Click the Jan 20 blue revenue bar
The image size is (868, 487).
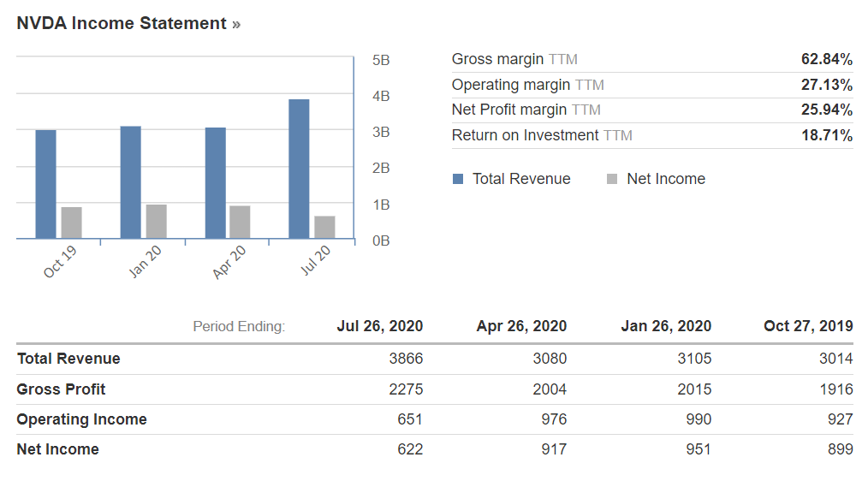pos(130,181)
